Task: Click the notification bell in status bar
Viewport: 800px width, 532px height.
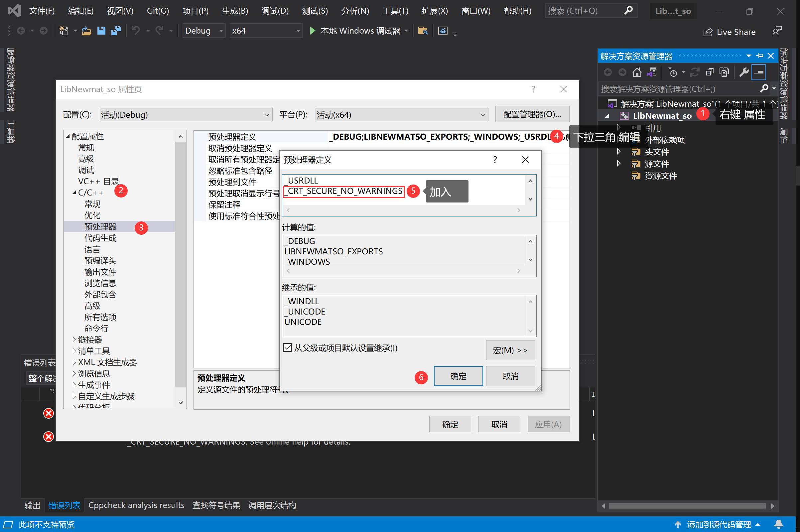Action: click(x=779, y=524)
